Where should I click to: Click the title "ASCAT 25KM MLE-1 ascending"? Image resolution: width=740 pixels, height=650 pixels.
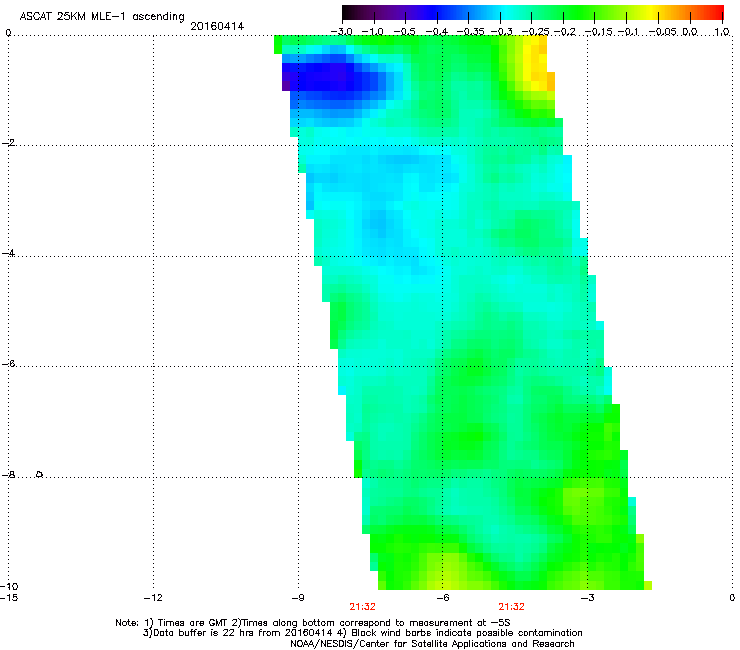[x=102, y=17]
